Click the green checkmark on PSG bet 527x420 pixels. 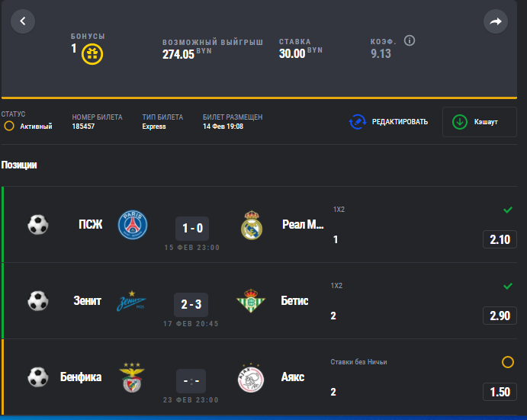(508, 210)
